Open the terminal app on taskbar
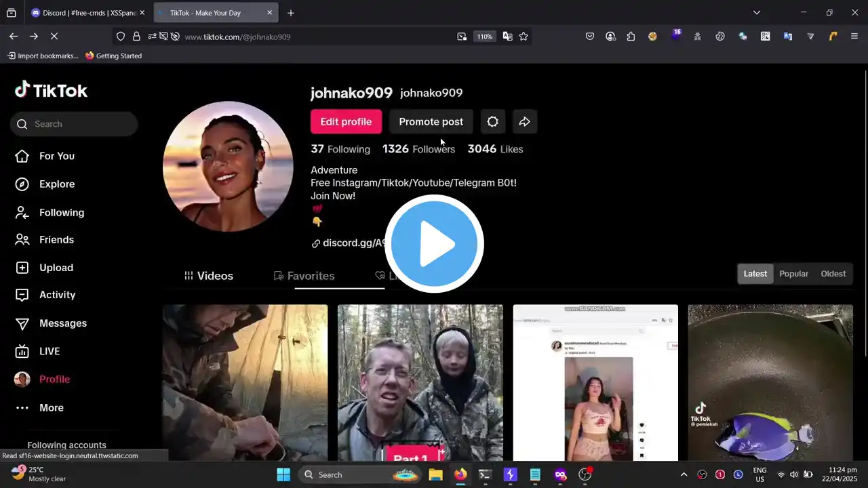The width and height of the screenshot is (868, 488). [486, 474]
